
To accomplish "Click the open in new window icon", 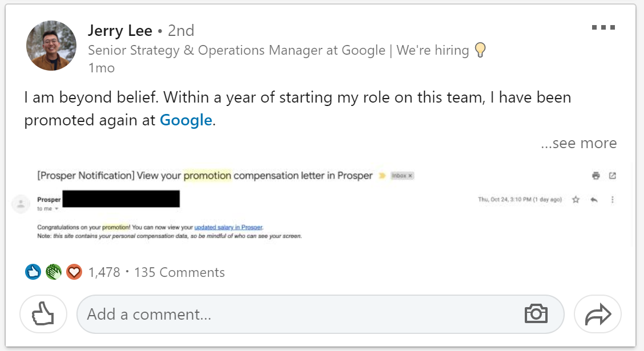I will 613,176.
